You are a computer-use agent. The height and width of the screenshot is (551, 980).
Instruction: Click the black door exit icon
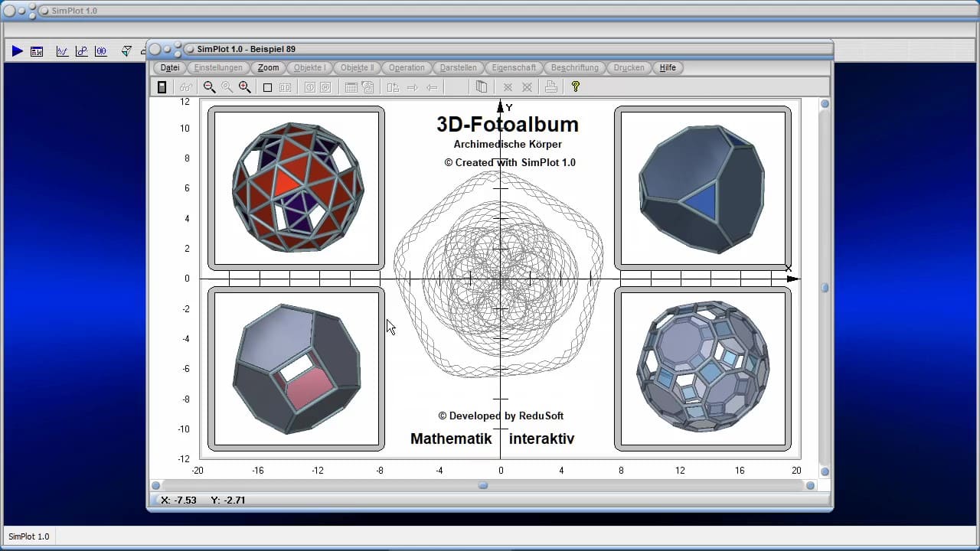pyautogui.click(x=162, y=87)
